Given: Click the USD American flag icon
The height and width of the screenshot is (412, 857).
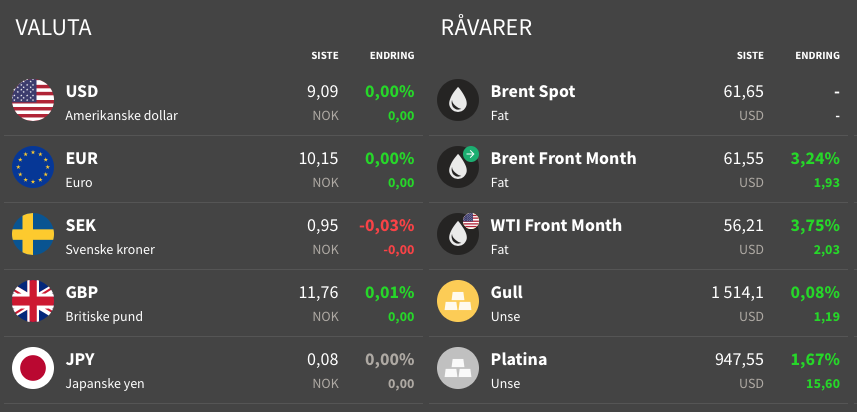Looking at the screenshot, I should pos(32,100).
